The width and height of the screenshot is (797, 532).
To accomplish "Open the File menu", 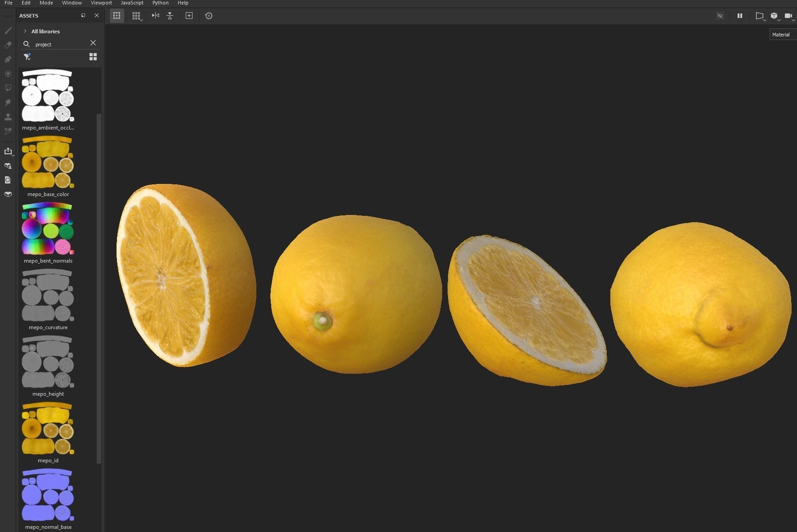I will 9,3.
